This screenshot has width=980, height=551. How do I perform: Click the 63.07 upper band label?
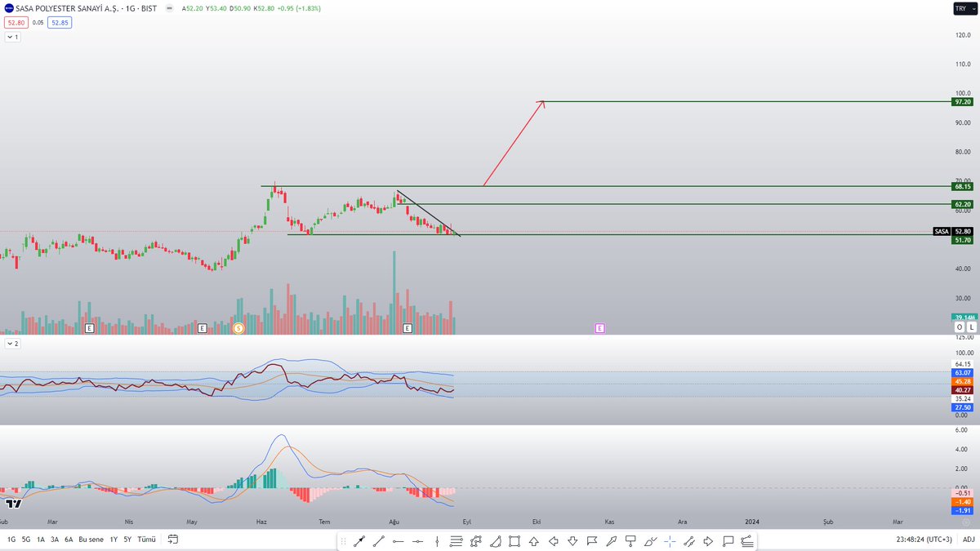pos(963,372)
